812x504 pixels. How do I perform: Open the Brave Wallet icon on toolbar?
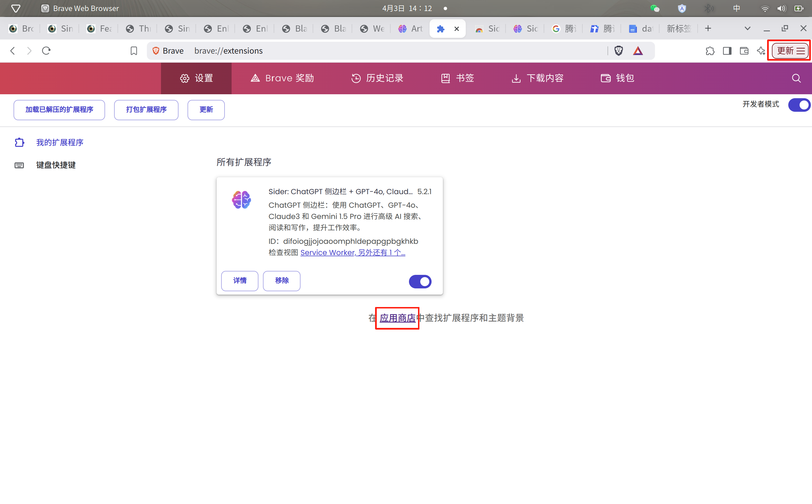click(x=744, y=51)
